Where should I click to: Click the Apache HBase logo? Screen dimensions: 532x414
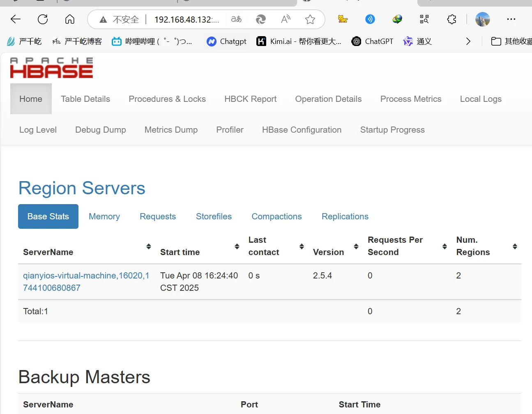click(51, 68)
